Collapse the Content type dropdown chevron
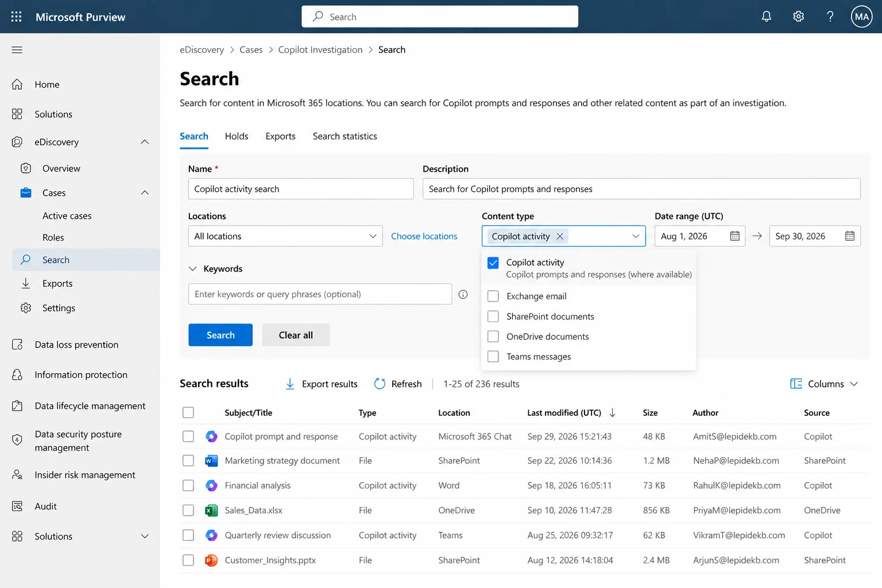 [636, 236]
